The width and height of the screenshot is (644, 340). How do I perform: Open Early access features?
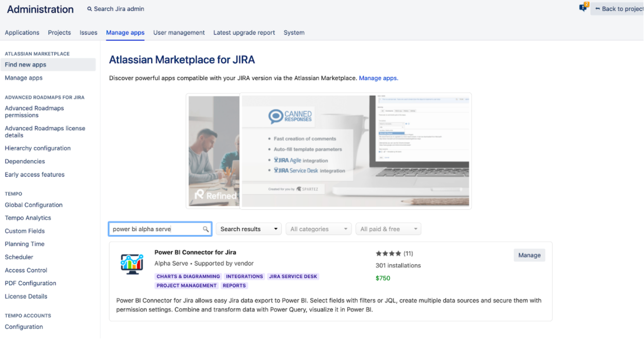(x=35, y=175)
